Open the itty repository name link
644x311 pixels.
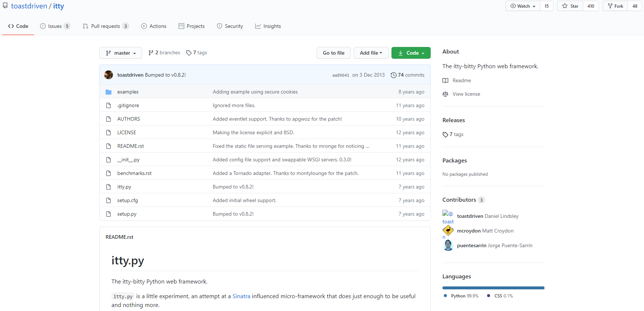(59, 6)
